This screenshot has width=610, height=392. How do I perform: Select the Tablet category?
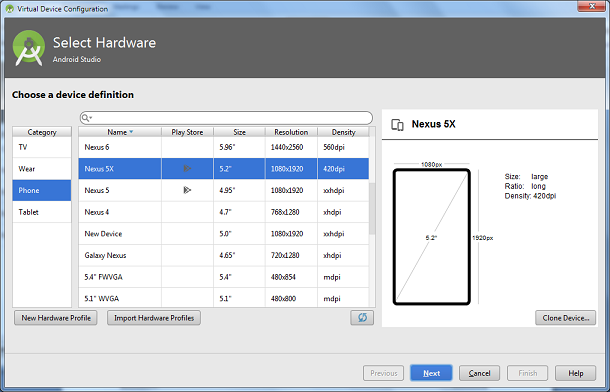[42, 212]
